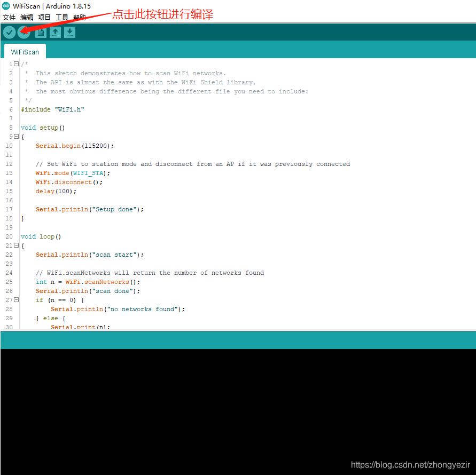Open the 编辑 menu
The width and height of the screenshot is (476, 475).
point(26,17)
